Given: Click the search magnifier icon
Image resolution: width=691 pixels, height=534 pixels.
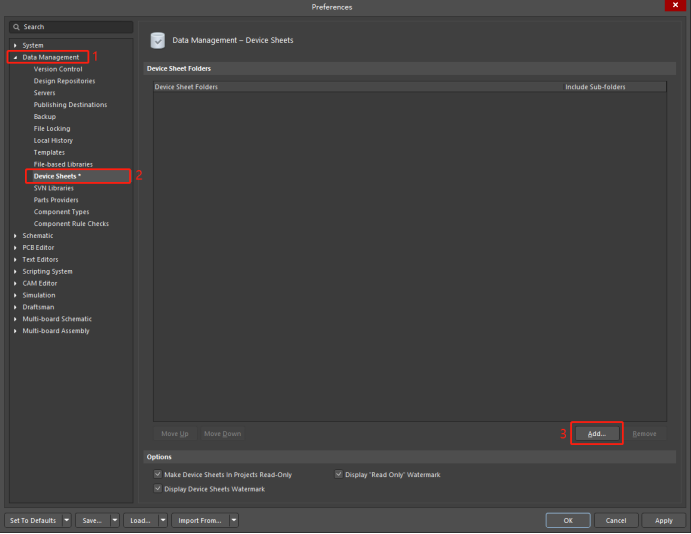Looking at the screenshot, I should [x=16, y=27].
